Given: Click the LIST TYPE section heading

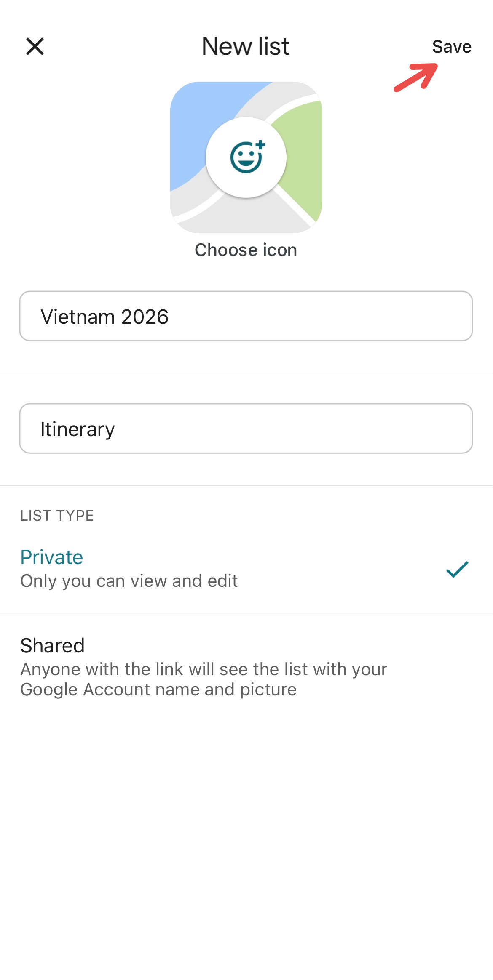Looking at the screenshot, I should pyautogui.click(x=57, y=516).
